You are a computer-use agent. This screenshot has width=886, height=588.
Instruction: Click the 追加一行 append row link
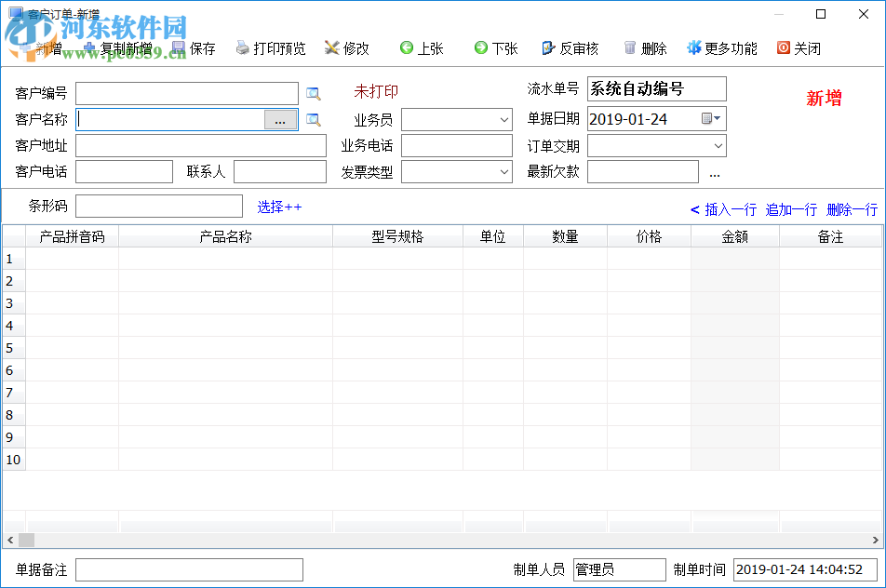790,208
